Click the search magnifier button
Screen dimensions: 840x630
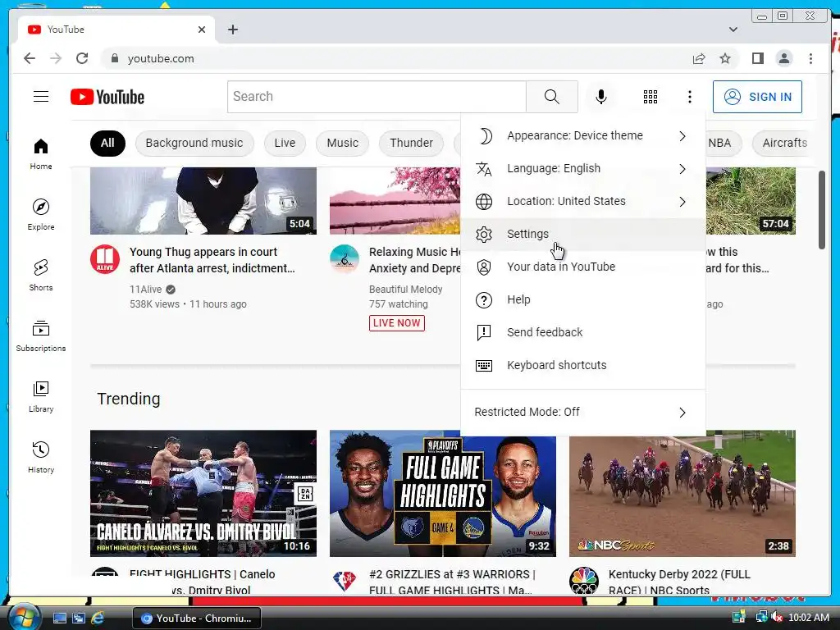coord(551,97)
